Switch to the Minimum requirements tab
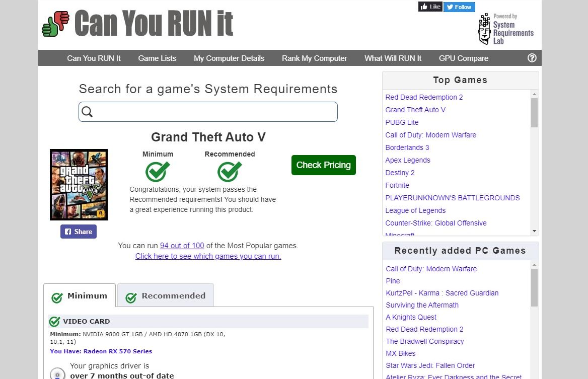 point(80,296)
